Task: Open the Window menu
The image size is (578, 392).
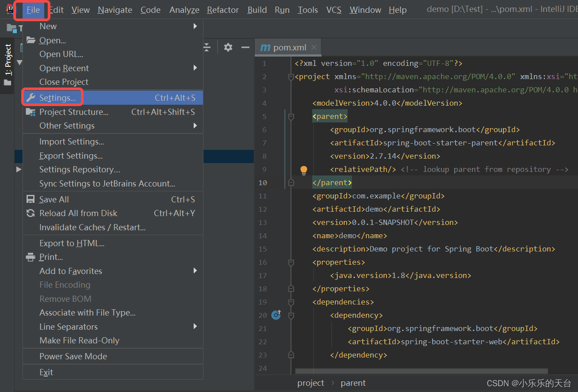Action: (x=366, y=10)
